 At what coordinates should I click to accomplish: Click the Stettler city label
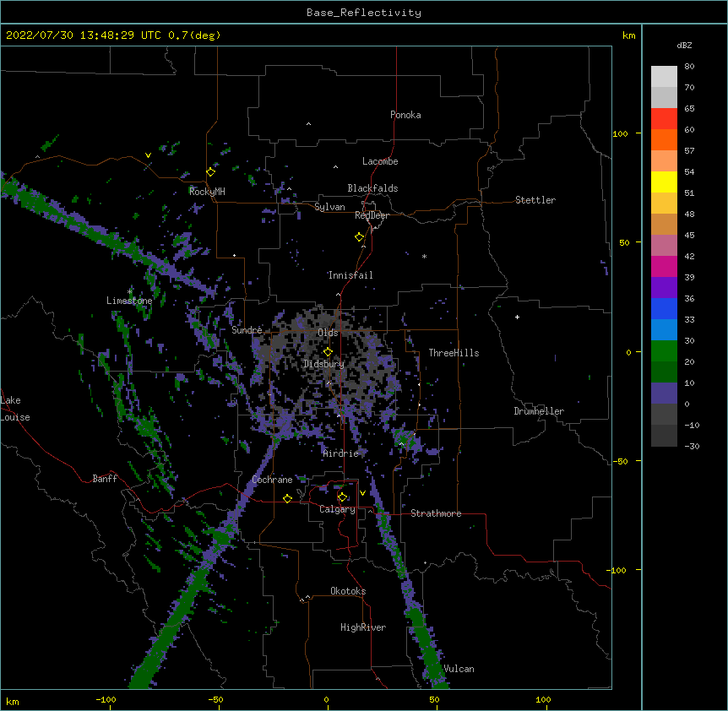pos(535,200)
